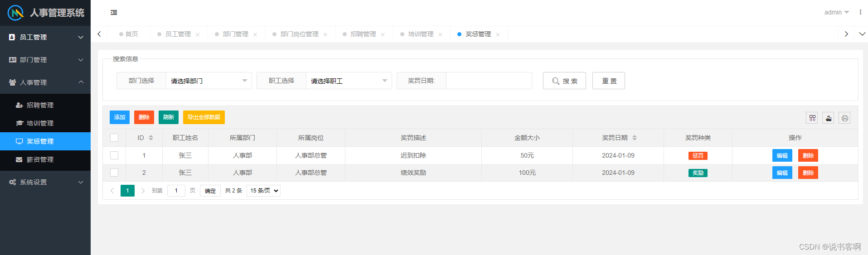This screenshot has width=868, height=255.
Task: Click the system logo icon
Action: (16, 13)
